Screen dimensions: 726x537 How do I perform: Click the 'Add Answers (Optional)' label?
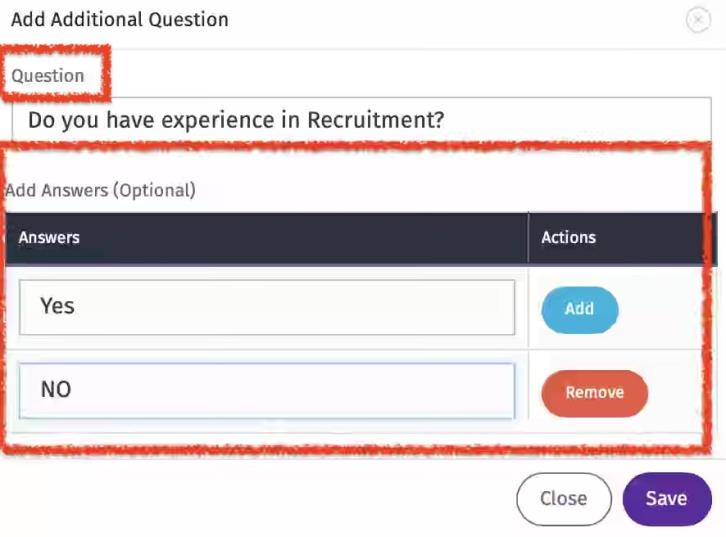click(100, 189)
